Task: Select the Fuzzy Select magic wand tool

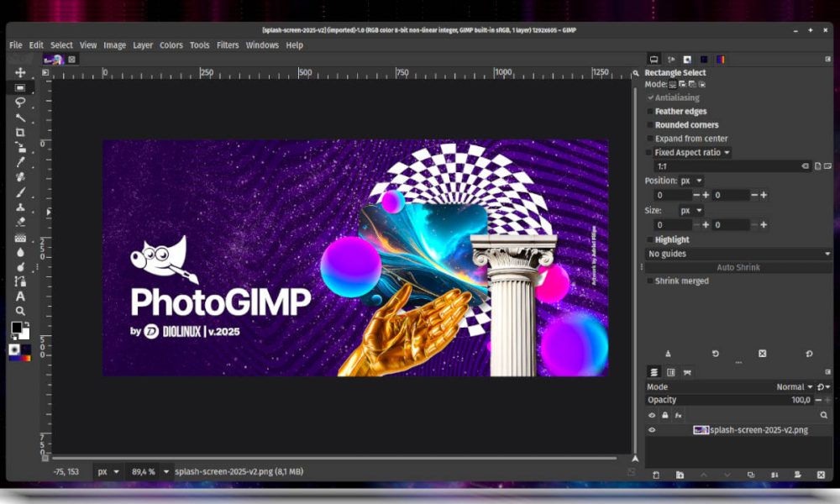Action: point(20,118)
